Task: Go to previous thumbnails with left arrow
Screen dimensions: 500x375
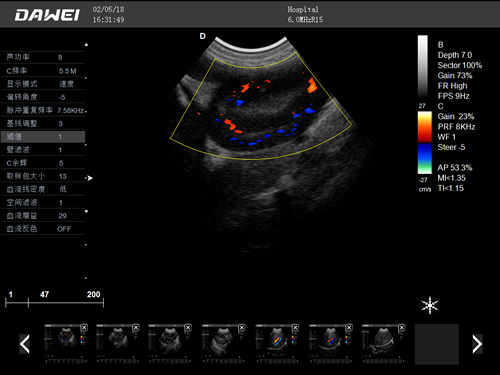Action: click(25, 344)
